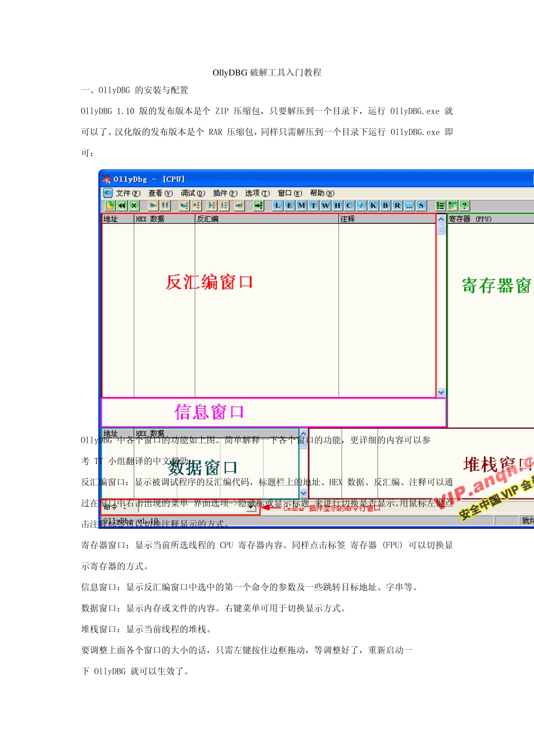Click the Help question mark toolbar icon
This screenshot has height=756, width=534.
[464, 205]
